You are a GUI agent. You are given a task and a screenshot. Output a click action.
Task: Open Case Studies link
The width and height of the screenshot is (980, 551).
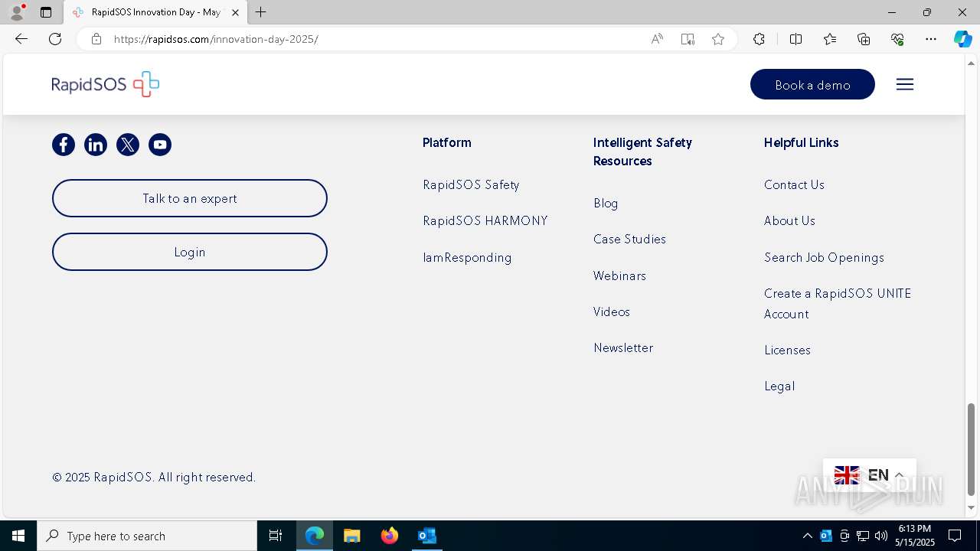[x=629, y=239]
